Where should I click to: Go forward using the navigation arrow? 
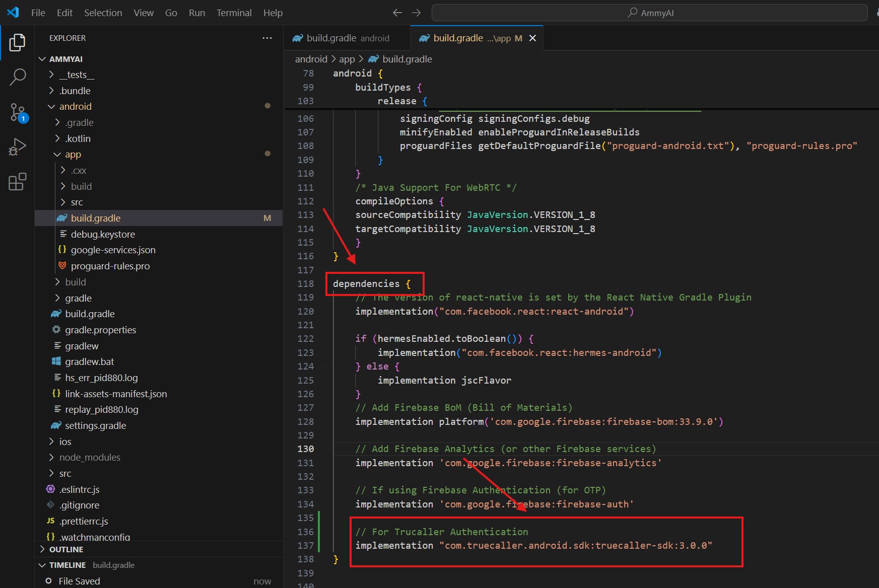click(x=416, y=13)
